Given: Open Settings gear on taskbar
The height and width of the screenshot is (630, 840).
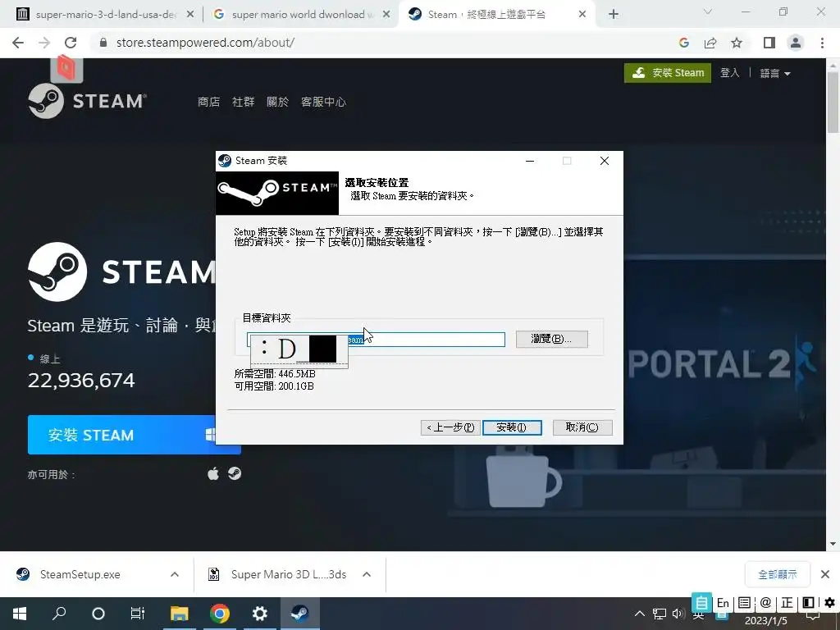Looking at the screenshot, I should coord(260,614).
